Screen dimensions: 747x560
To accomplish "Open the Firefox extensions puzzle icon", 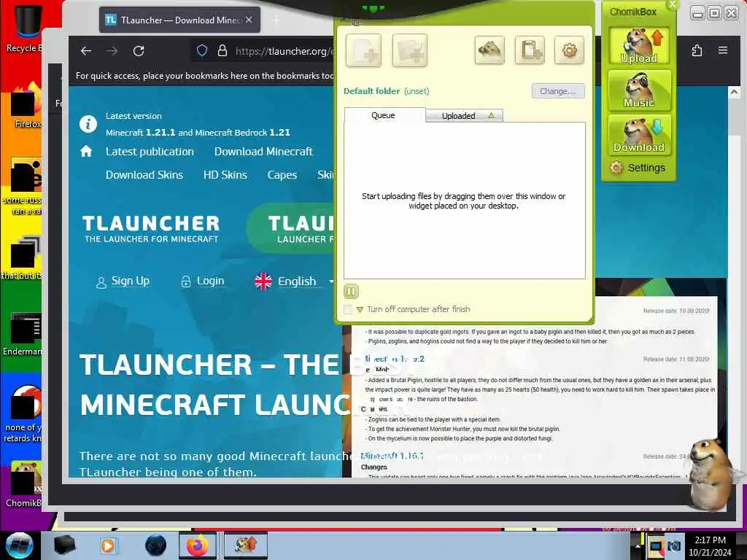I will pyautogui.click(x=697, y=50).
